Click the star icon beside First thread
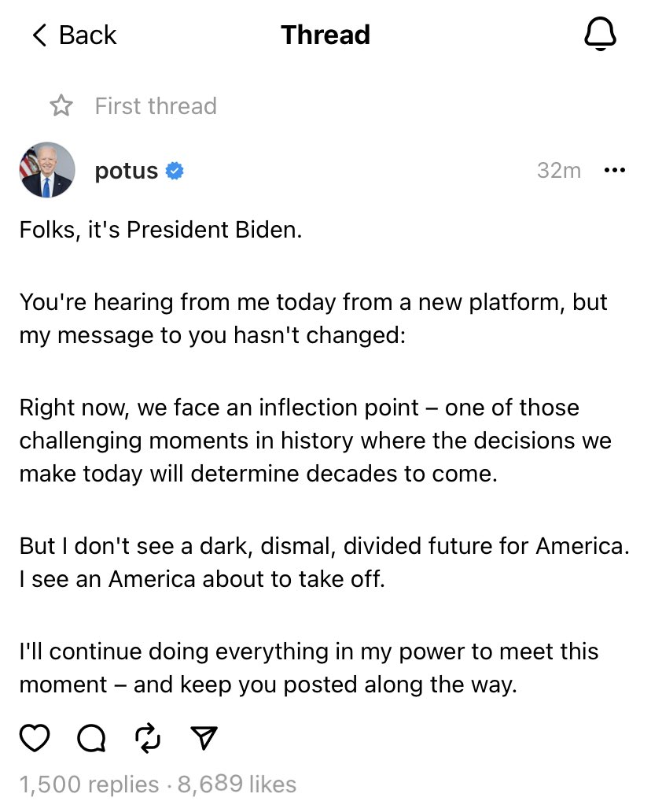This screenshot has width=651, height=812. click(61, 106)
